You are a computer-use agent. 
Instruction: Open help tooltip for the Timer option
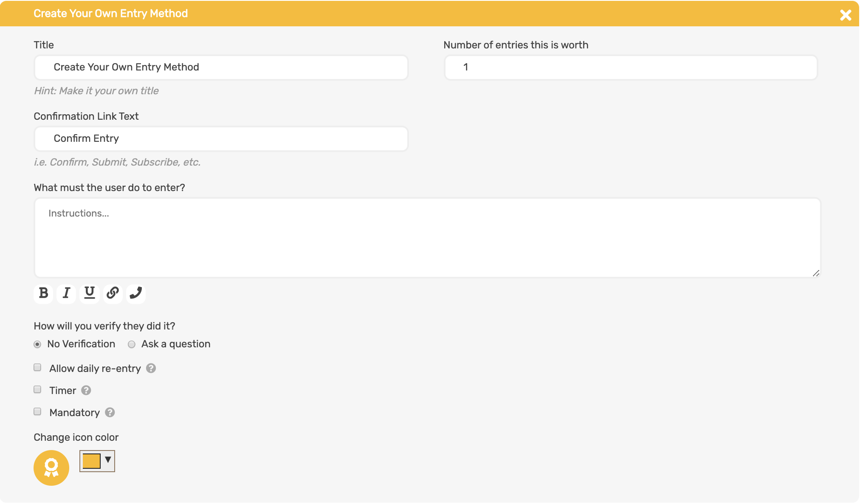[x=86, y=390]
